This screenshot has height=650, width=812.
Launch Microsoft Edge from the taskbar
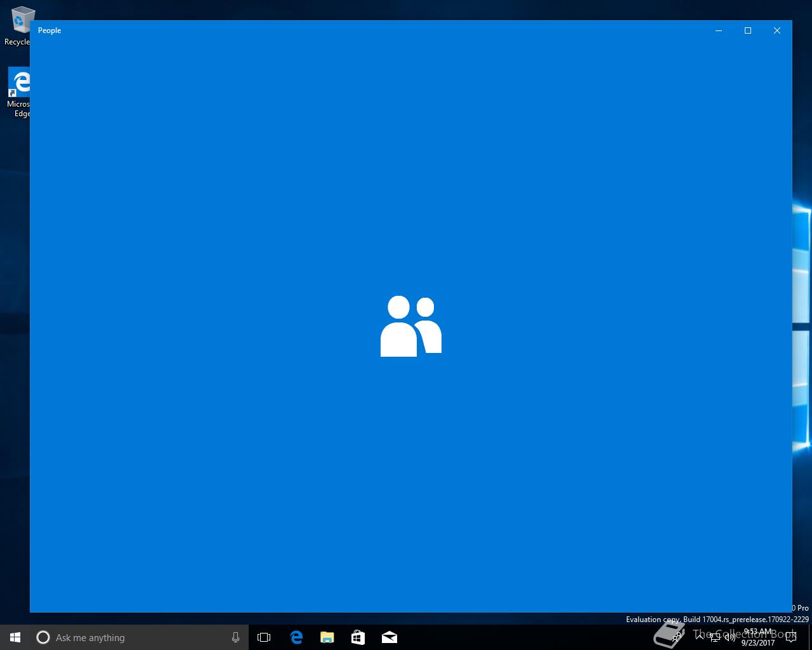(x=296, y=637)
